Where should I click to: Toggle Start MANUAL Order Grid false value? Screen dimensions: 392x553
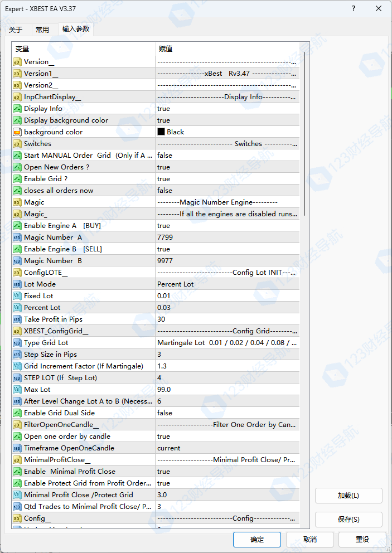pyautogui.click(x=227, y=155)
